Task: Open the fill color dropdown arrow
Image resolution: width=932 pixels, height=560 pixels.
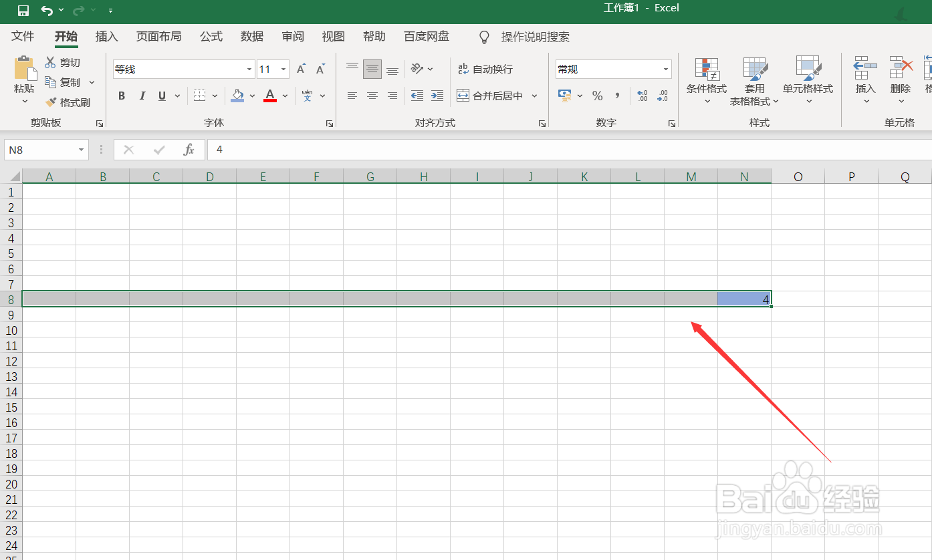Action: click(252, 96)
